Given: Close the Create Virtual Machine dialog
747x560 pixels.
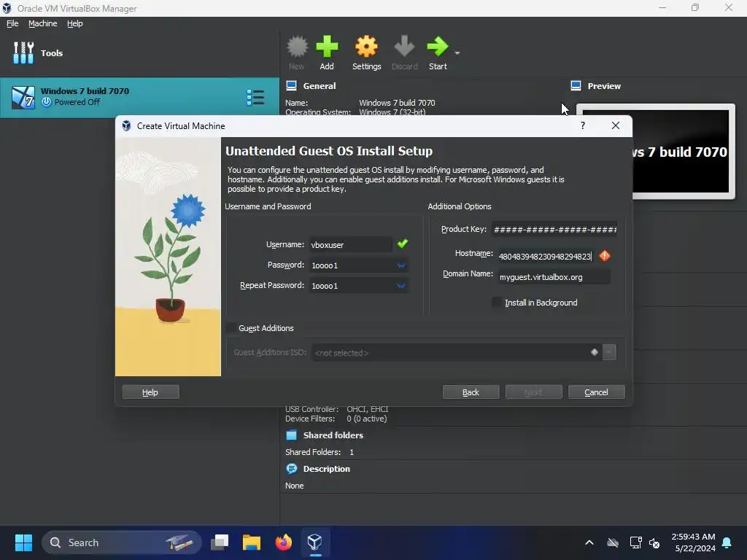Looking at the screenshot, I should coord(616,125).
